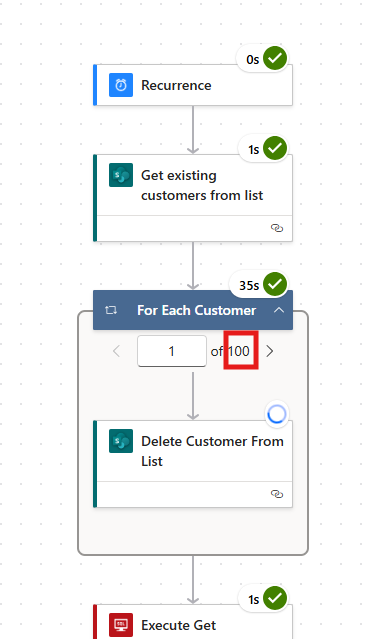Click the green success check on Recurrence
Image resolution: width=366 pixels, height=639 pixels.
(x=275, y=58)
